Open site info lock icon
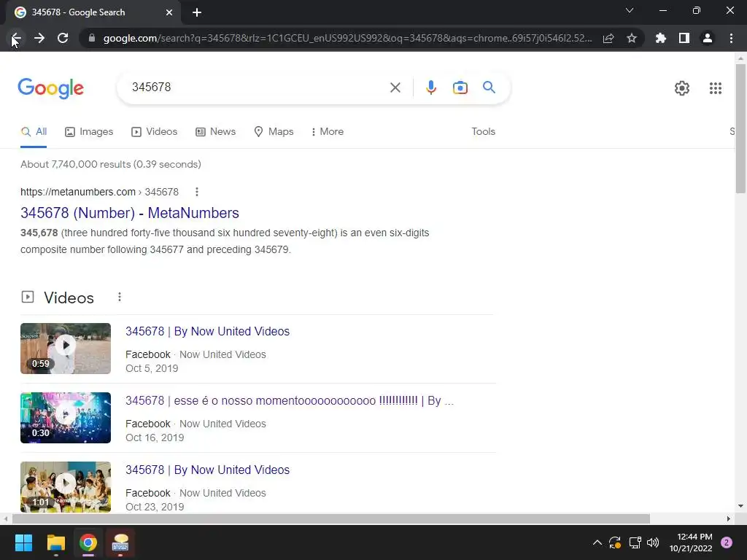The width and height of the screenshot is (747, 560). click(92, 38)
